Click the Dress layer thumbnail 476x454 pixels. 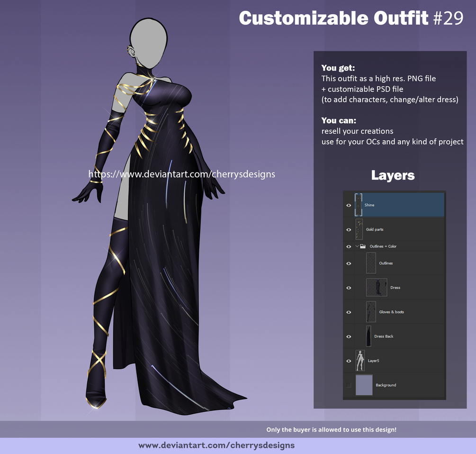377,287
